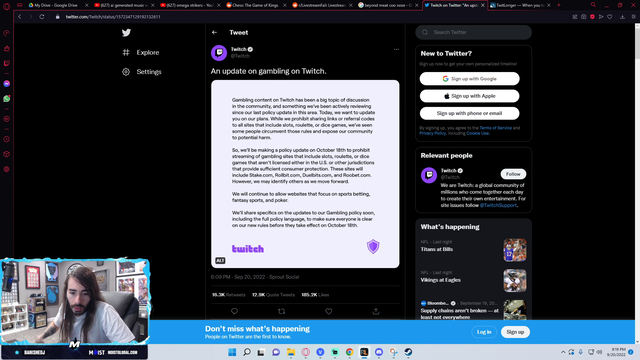640x360 pixels.
Task: Open the Explore hashtag icon
Action: pyautogui.click(x=126, y=52)
